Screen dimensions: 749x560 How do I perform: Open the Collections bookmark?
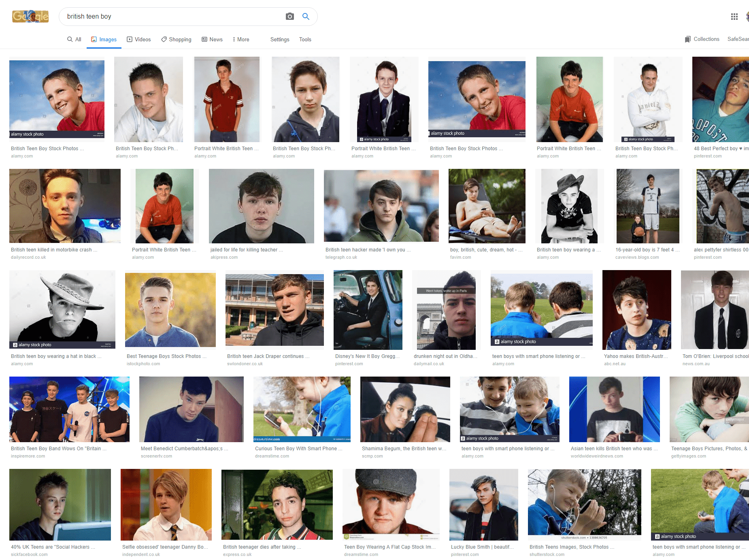point(702,39)
